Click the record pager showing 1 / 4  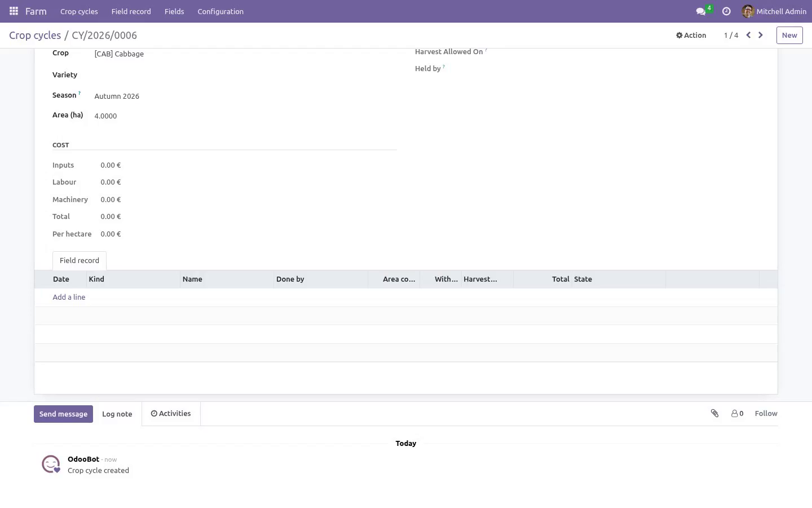point(731,35)
